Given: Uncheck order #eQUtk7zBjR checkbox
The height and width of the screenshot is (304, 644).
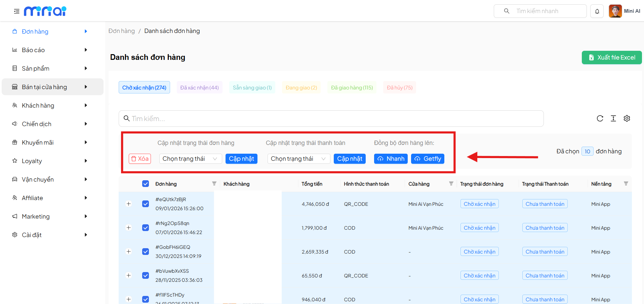Looking at the screenshot, I should click(146, 204).
